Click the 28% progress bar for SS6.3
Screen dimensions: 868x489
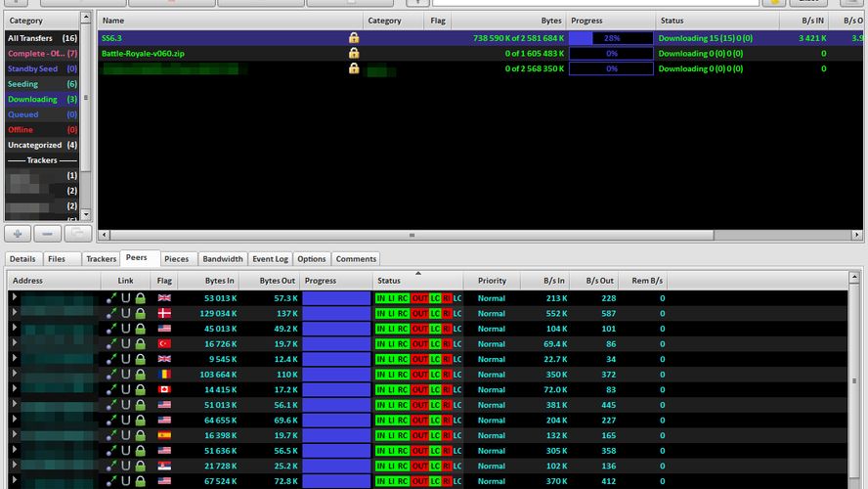coord(611,38)
